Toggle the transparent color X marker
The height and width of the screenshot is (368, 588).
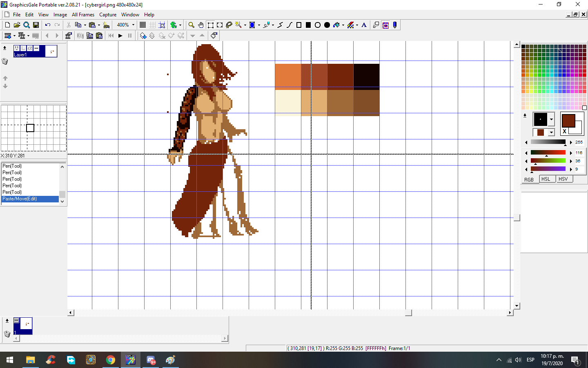pos(565,131)
